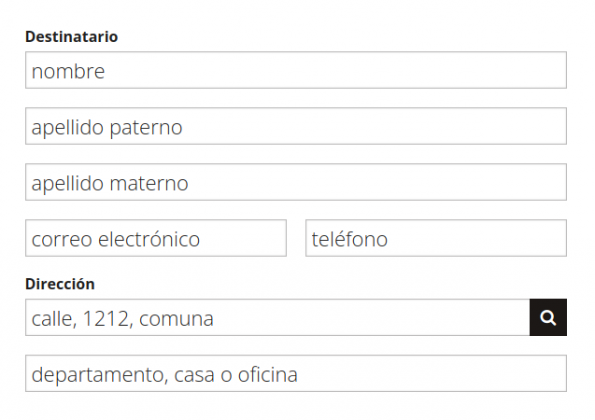Set focus on the phone number box
Image resolution: width=595 pixels, height=420 pixels.
coord(436,238)
